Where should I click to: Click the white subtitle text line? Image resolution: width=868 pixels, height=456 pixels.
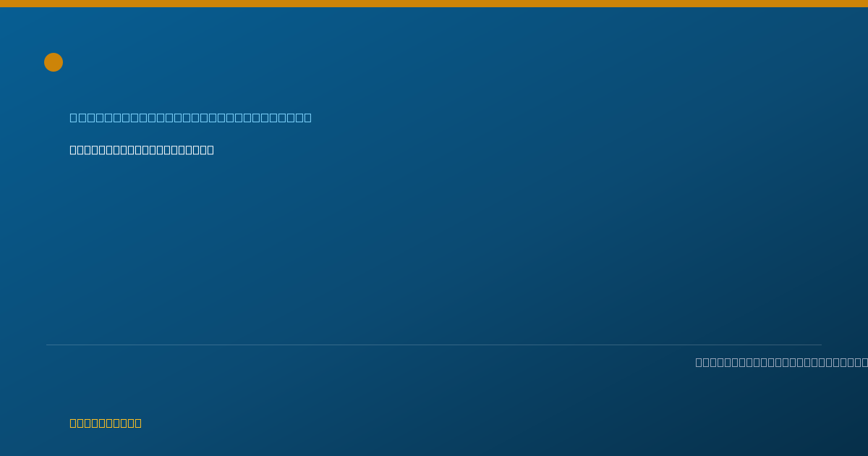click(x=142, y=150)
